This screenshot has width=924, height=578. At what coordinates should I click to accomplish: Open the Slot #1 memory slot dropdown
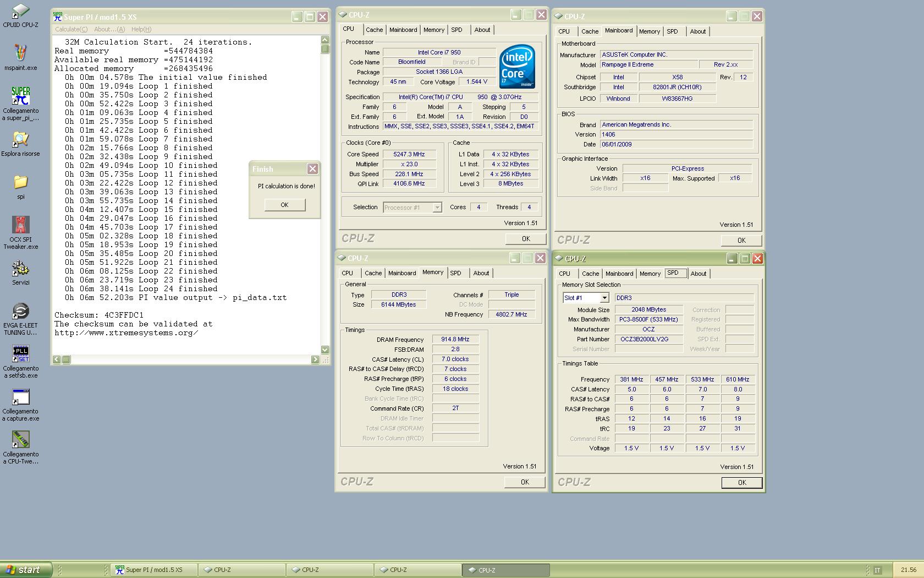point(604,298)
